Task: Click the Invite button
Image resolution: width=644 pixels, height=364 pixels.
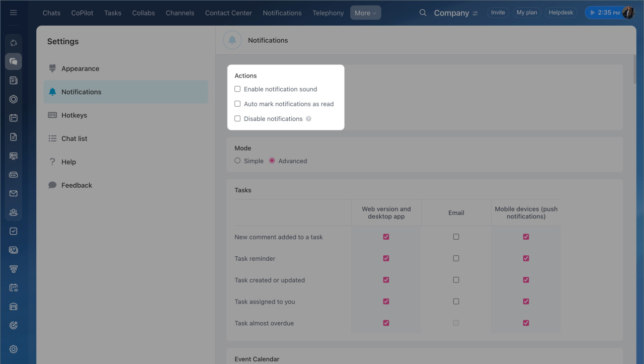Action: (498, 13)
